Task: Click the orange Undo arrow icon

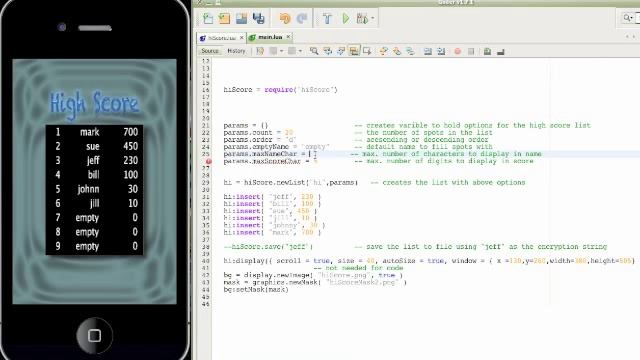Action: point(285,18)
